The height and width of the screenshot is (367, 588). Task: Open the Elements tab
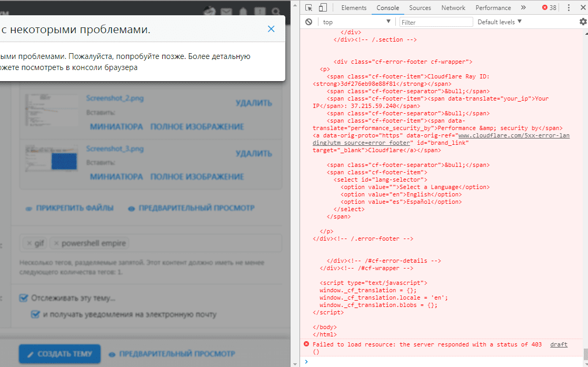pos(354,7)
